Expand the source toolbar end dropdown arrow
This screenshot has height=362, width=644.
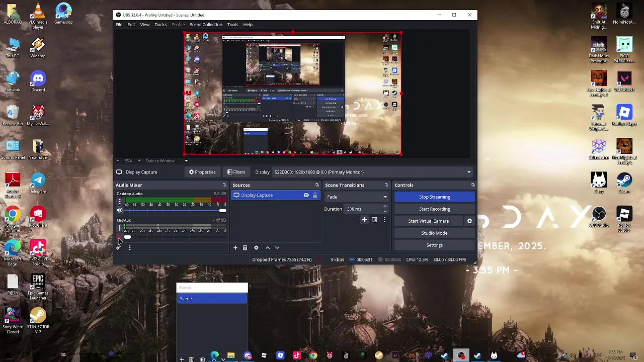(469, 172)
